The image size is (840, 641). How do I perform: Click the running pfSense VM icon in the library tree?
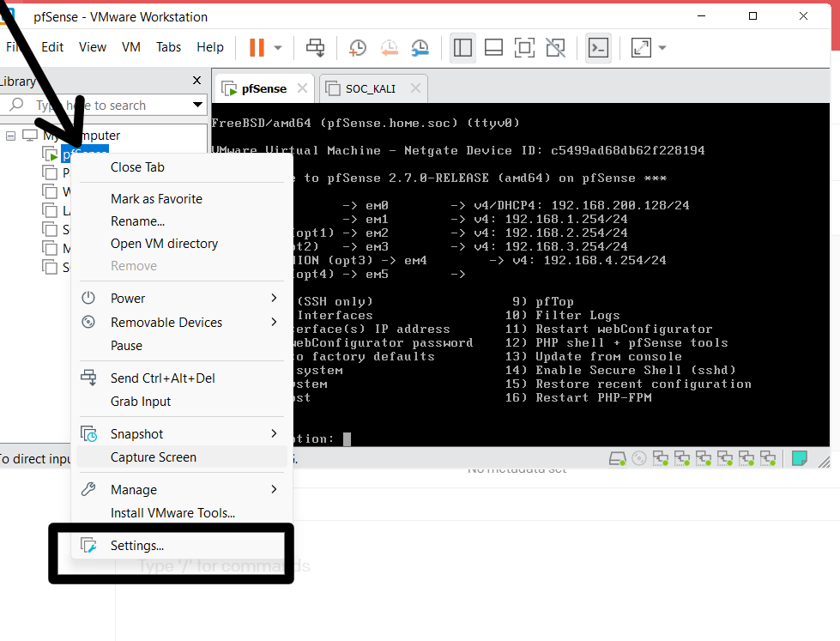[50, 154]
